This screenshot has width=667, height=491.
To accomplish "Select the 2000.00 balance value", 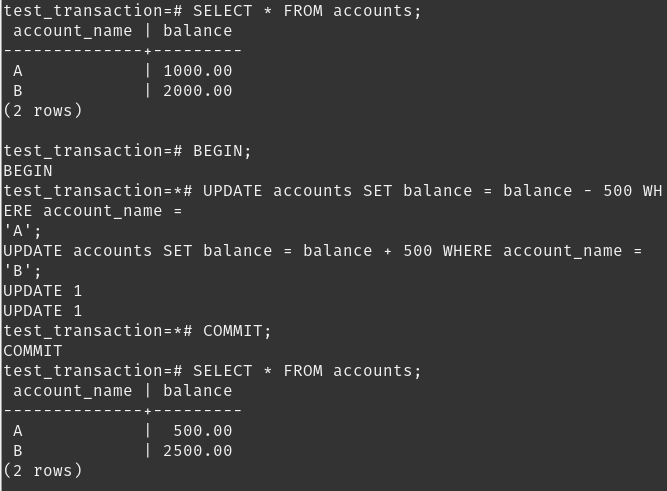I will (x=197, y=91).
